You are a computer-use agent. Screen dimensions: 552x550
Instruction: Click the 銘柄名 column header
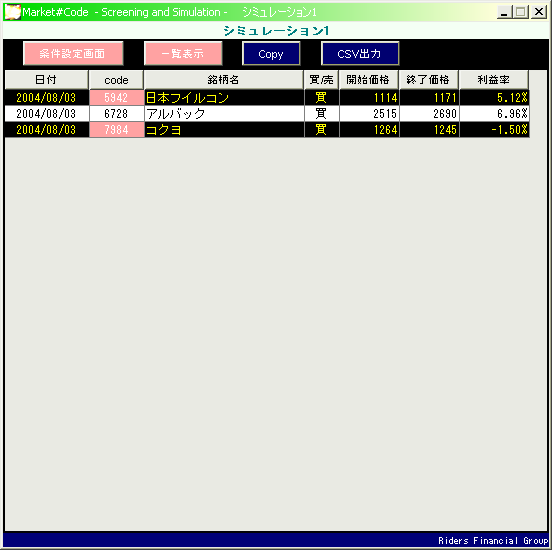[224, 80]
